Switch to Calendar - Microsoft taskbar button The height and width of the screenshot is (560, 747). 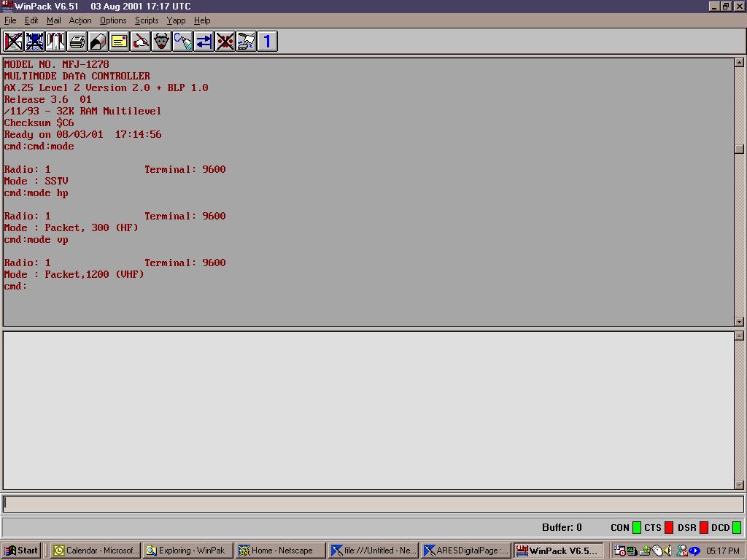click(x=96, y=551)
